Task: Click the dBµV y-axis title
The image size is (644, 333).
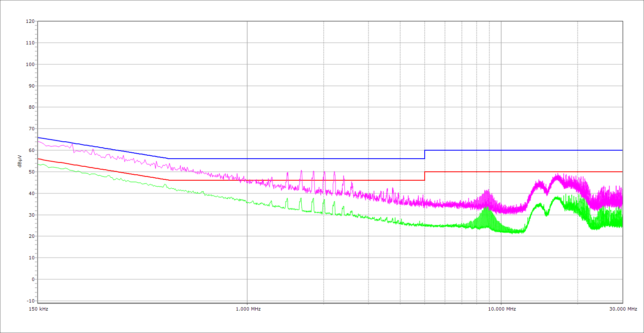Action: pyautogui.click(x=19, y=162)
